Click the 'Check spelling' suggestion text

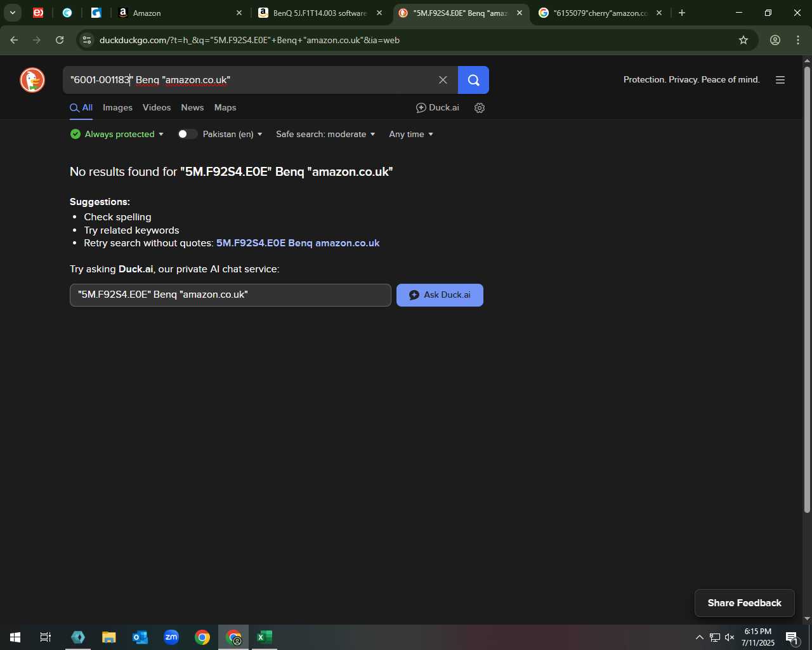pyautogui.click(x=117, y=217)
